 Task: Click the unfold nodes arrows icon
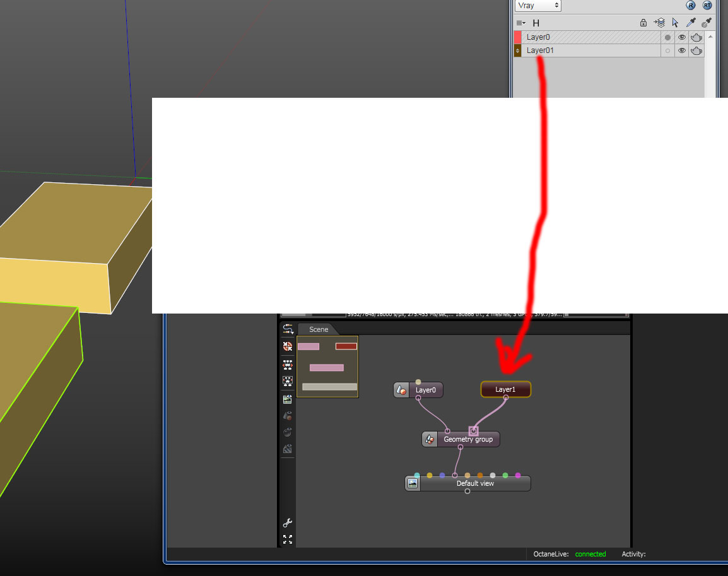[288, 365]
